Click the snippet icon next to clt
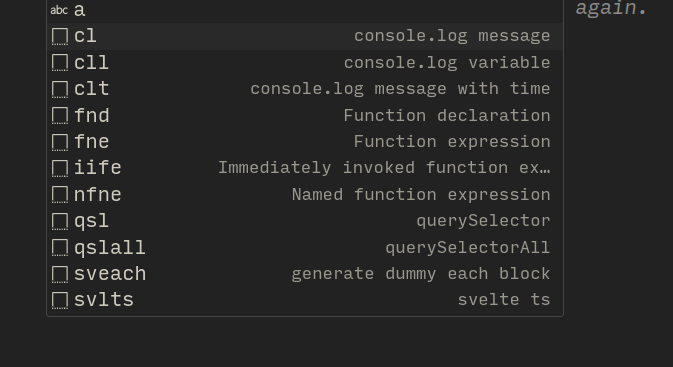Screen dimensions: 673x367 pyautogui.click(x=60, y=89)
